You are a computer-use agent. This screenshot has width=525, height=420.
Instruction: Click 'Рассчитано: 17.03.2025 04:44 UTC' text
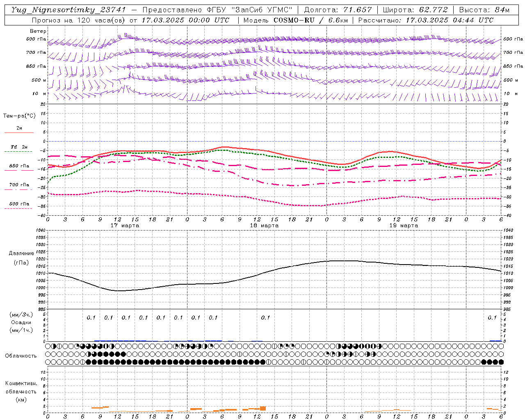coord(426,20)
